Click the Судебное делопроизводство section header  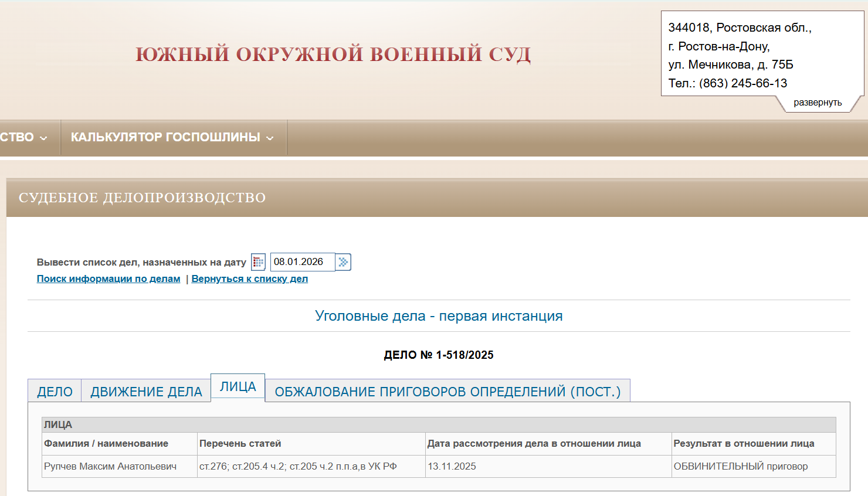pyautogui.click(x=142, y=198)
